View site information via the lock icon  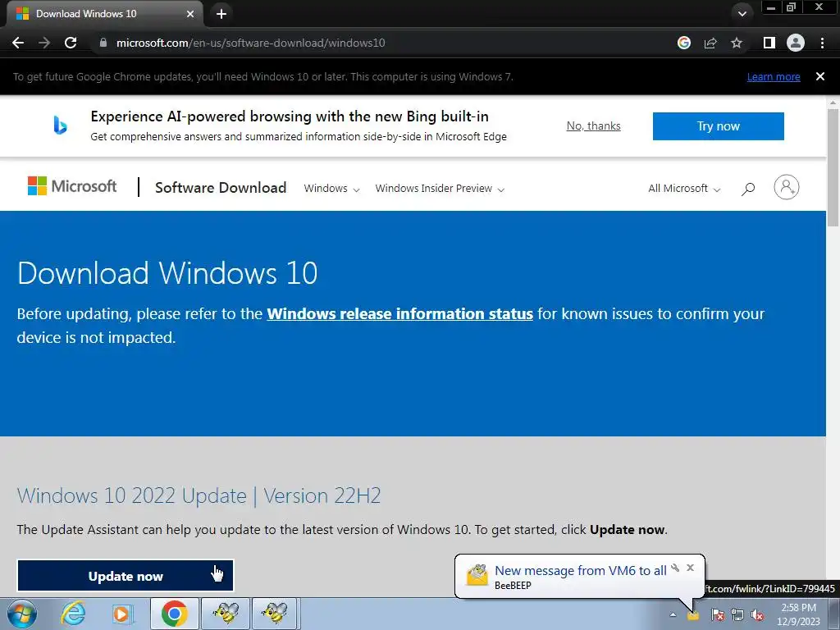click(x=103, y=43)
